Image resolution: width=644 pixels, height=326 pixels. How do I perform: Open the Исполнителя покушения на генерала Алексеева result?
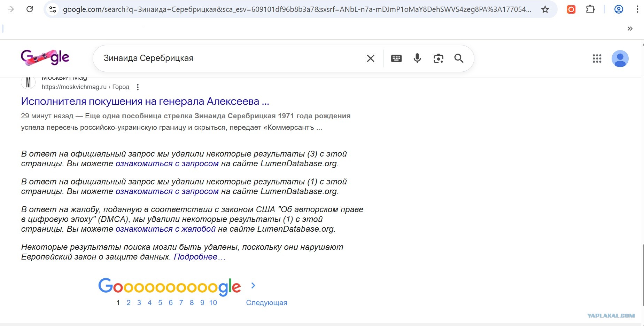[145, 101]
